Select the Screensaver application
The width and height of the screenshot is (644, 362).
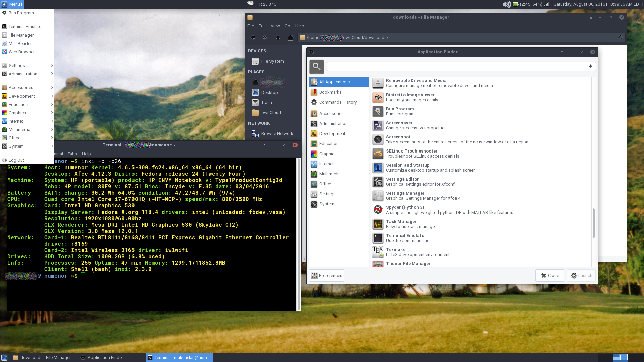coord(481,125)
